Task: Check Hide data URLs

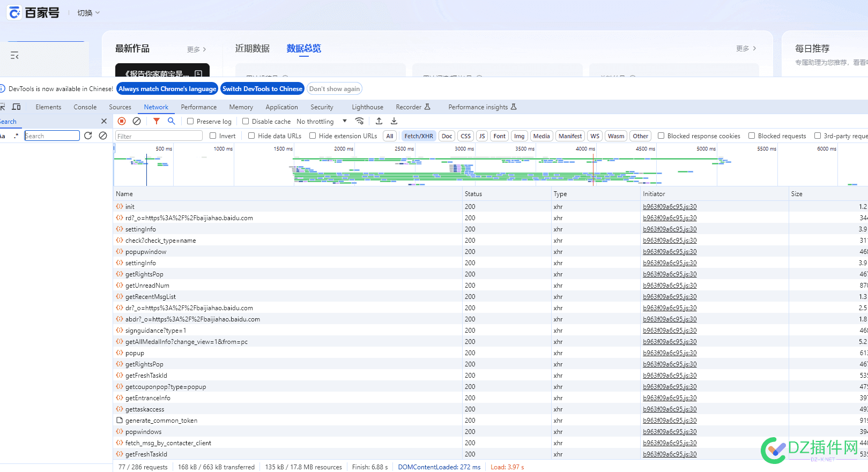Action: [251, 136]
